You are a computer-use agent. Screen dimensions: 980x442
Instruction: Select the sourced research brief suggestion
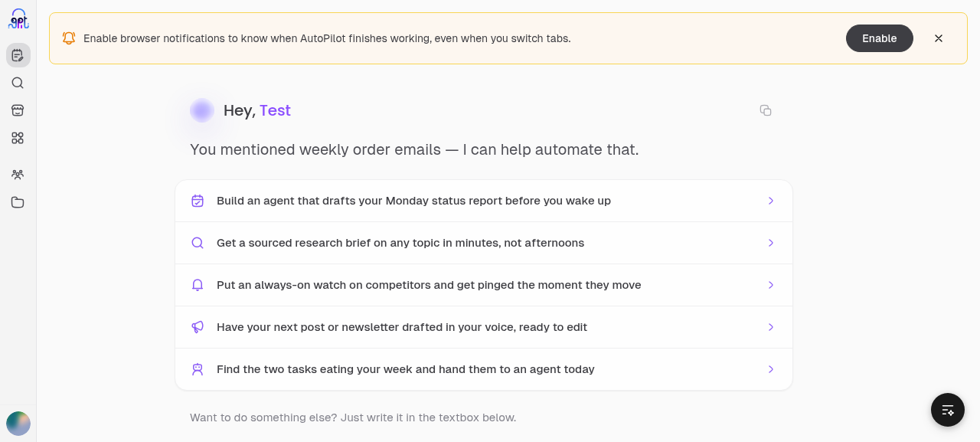[x=484, y=243]
